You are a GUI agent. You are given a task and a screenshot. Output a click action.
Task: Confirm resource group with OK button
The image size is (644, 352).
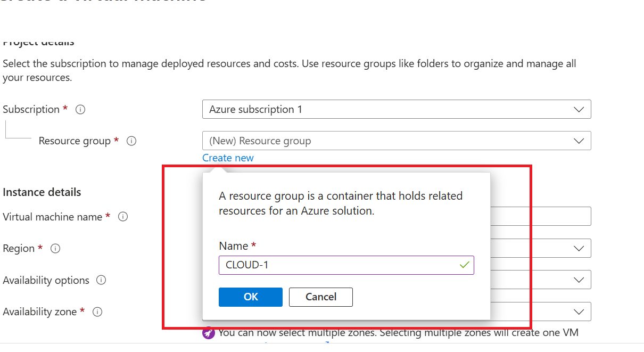[x=251, y=297]
